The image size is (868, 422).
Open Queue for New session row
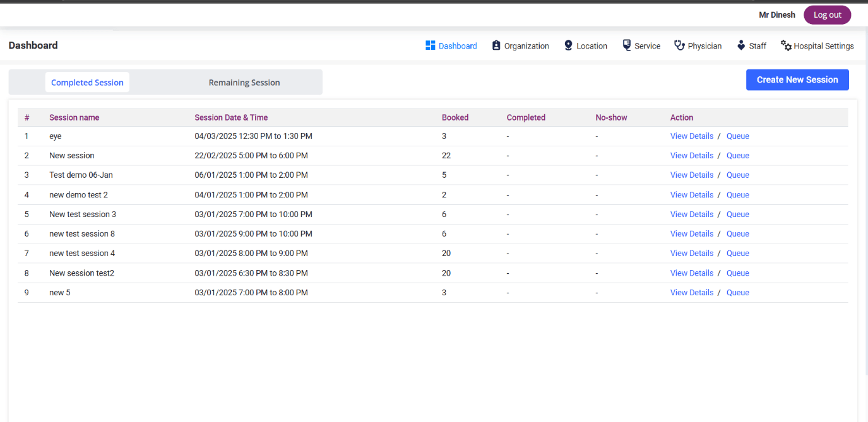coord(737,156)
